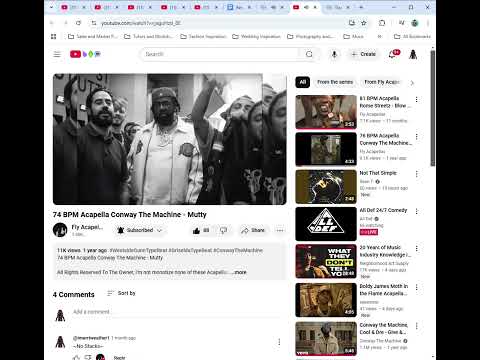Open the commenter's avatar on first comment
Viewport: 480px width, 360px height.
(x=60, y=342)
